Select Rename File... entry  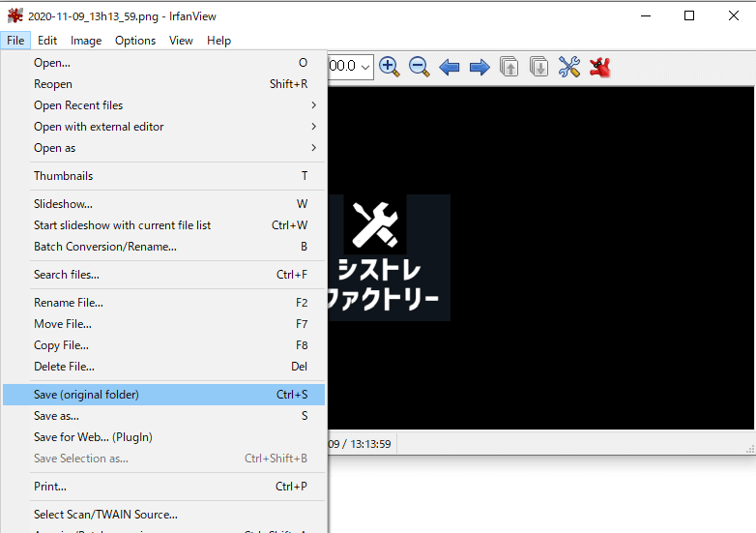coord(164,303)
